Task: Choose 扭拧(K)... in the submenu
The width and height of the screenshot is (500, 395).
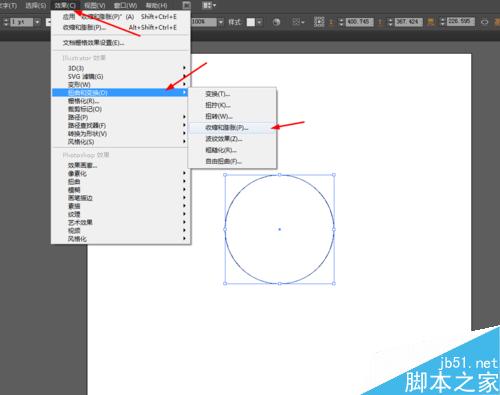Action: (232, 105)
